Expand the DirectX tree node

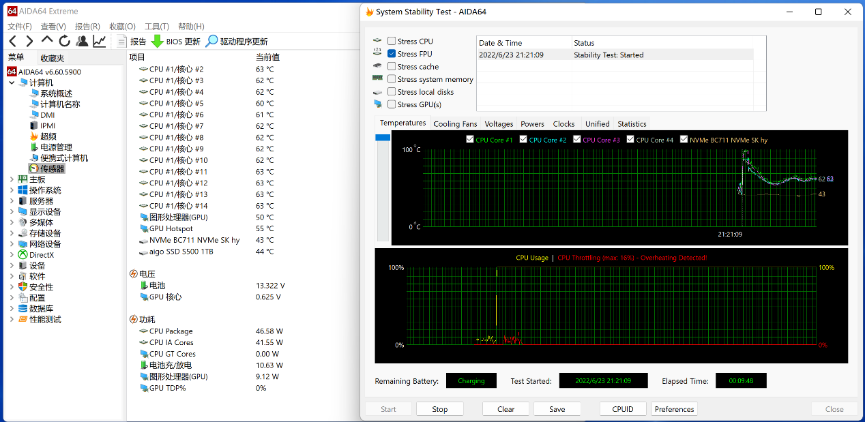pyautogui.click(x=12, y=255)
